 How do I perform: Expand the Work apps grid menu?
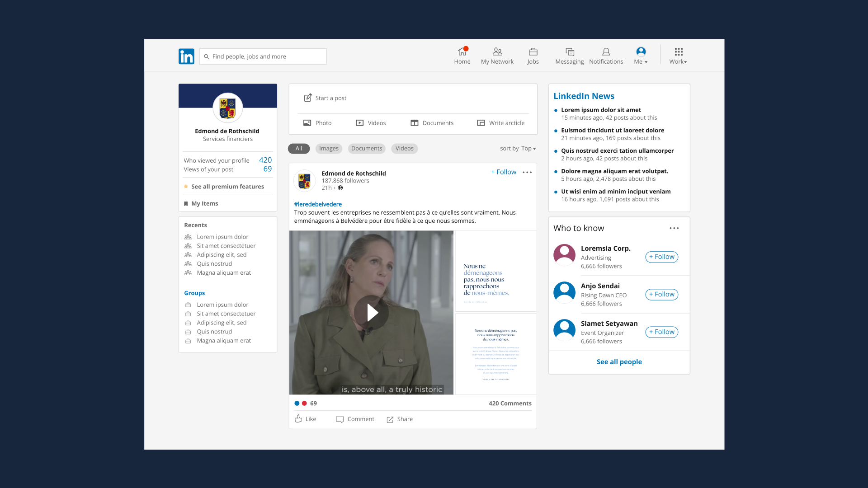click(x=679, y=56)
